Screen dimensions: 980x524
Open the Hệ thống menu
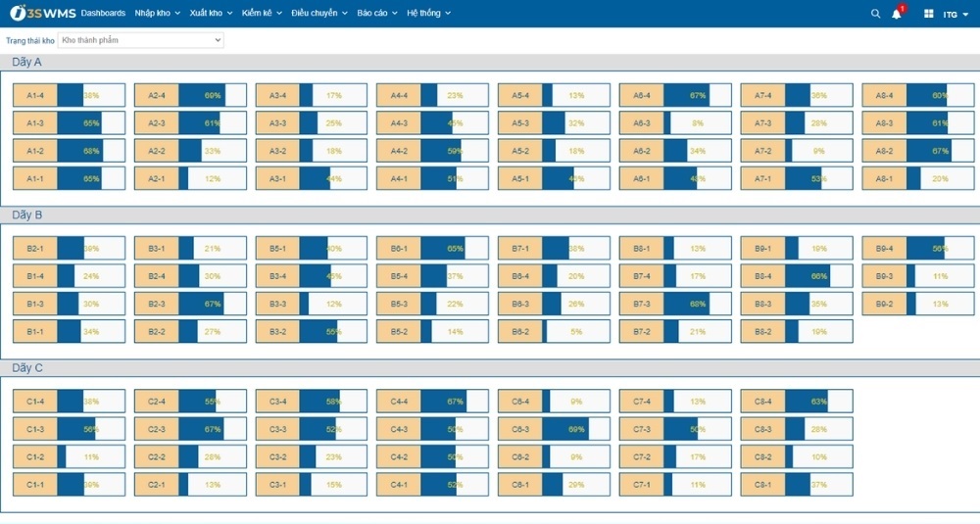[429, 13]
